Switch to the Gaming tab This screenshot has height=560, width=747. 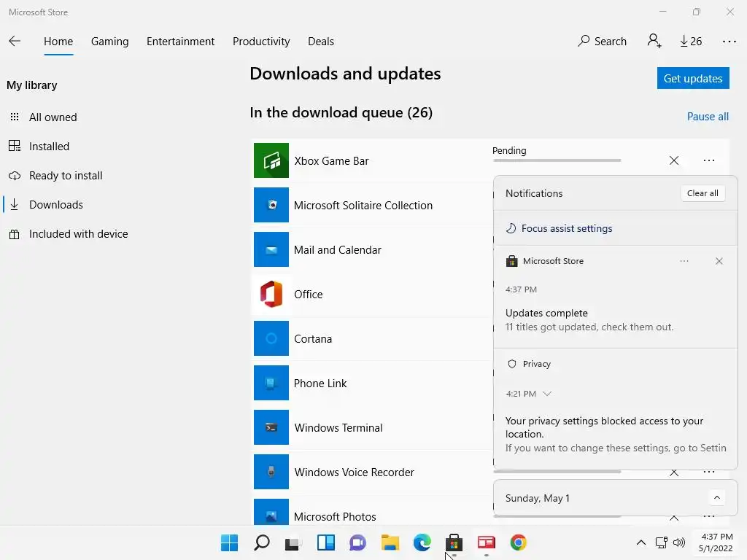(x=109, y=42)
